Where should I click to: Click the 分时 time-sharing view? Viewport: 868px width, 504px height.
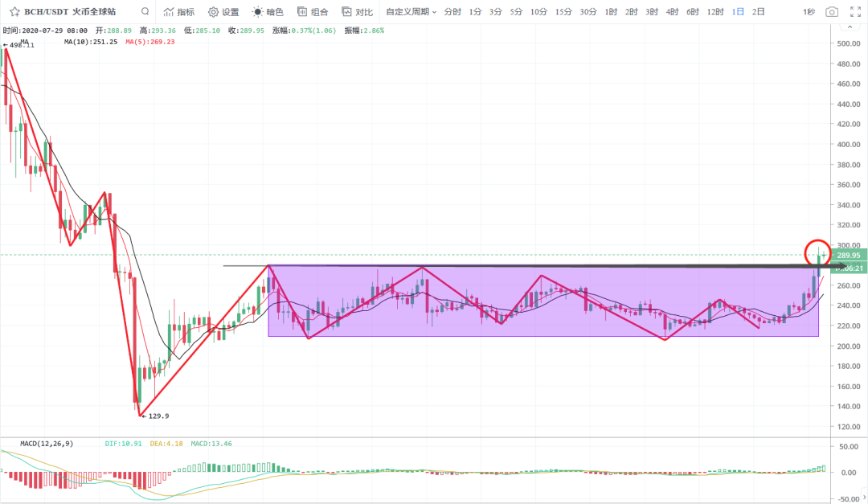tap(452, 12)
